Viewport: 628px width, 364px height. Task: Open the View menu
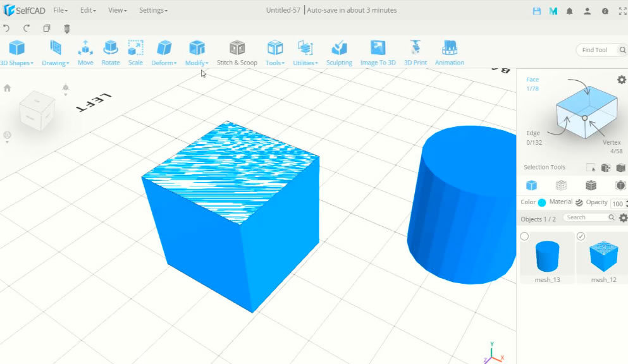[118, 10]
